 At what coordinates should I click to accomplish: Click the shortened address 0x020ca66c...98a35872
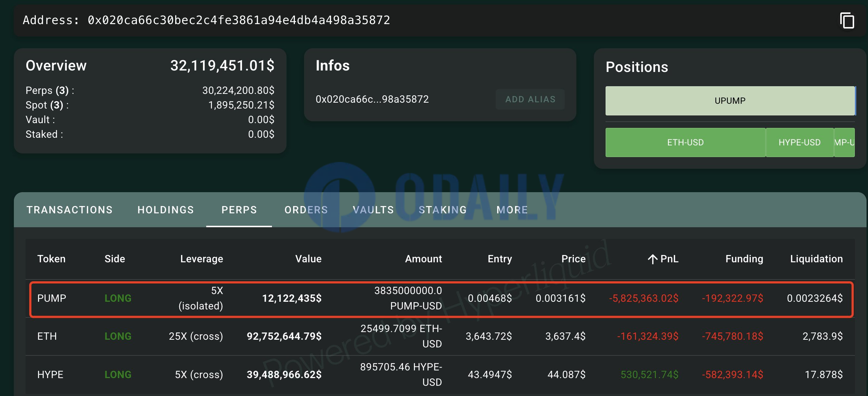click(372, 99)
